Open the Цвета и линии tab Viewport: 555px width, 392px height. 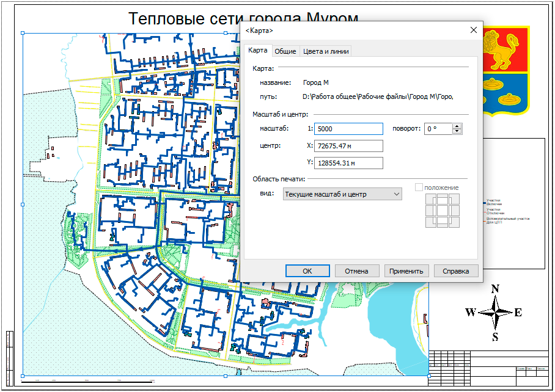[326, 51]
